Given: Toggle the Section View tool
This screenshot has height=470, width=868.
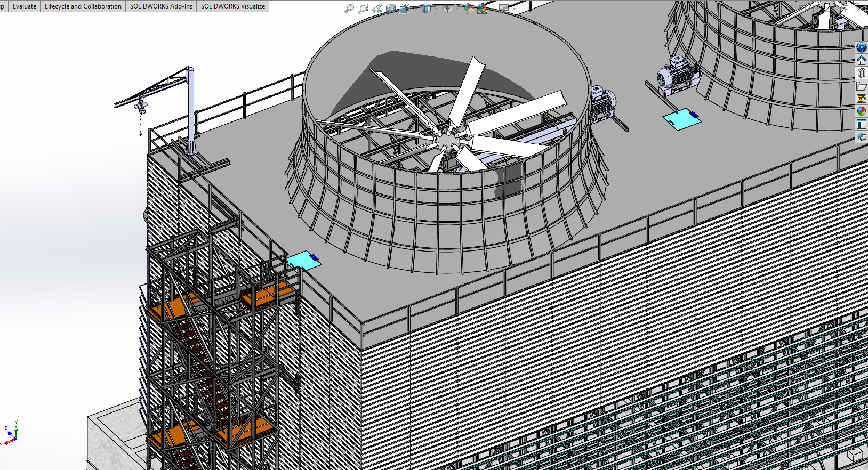Looking at the screenshot, I should coord(391,9).
